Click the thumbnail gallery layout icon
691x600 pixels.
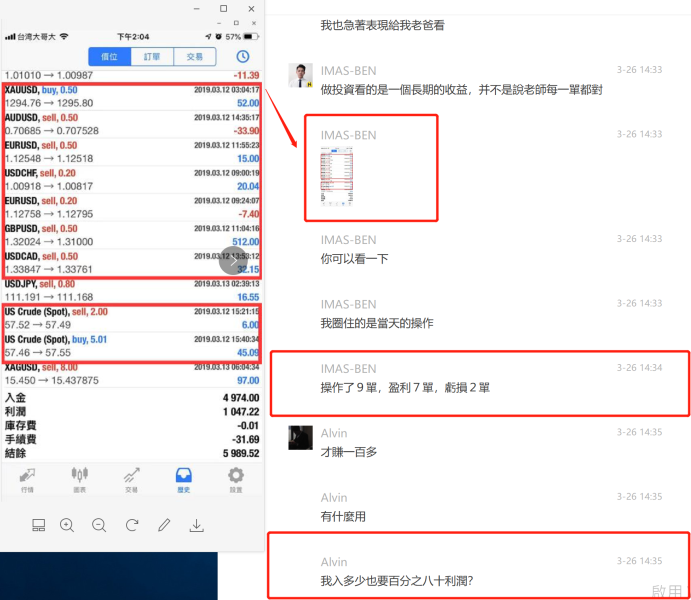(38, 525)
